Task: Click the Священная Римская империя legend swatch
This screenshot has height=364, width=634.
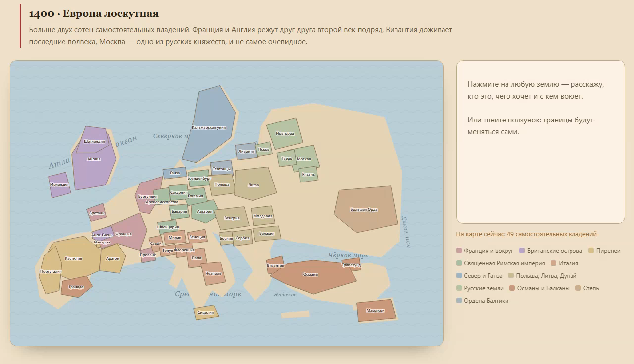Action: tap(459, 263)
